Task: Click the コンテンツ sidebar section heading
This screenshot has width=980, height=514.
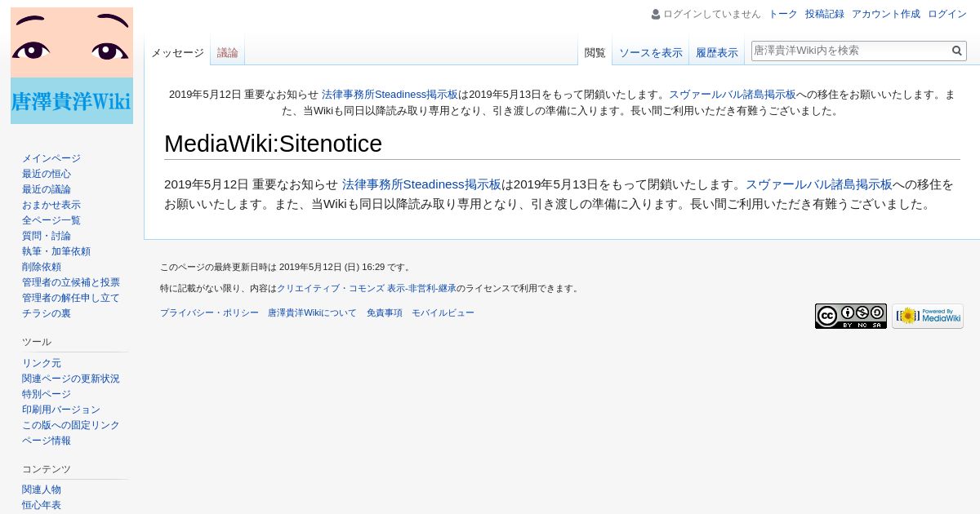Action: tap(47, 469)
